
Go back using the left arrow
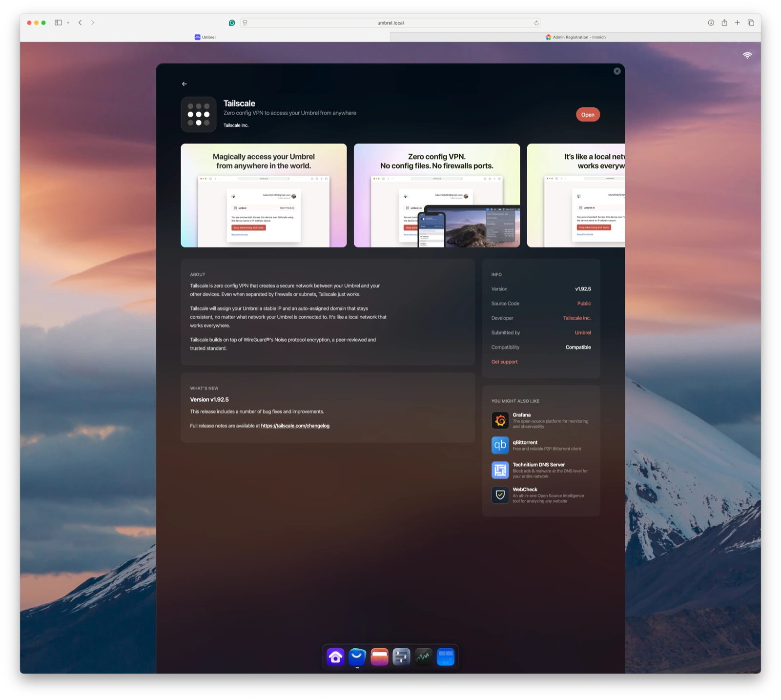tap(185, 84)
